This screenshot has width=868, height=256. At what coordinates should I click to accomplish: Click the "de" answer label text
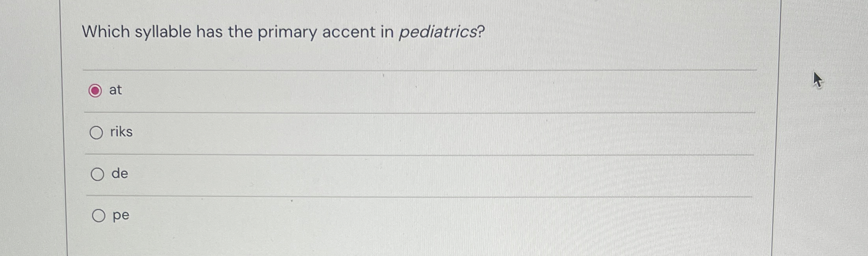(119, 174)
